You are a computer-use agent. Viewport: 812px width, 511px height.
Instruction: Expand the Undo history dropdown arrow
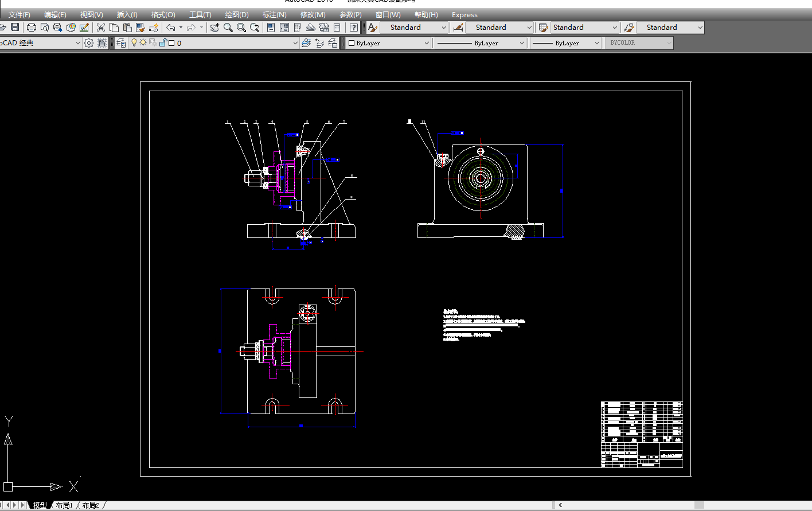tap(181, 27)
